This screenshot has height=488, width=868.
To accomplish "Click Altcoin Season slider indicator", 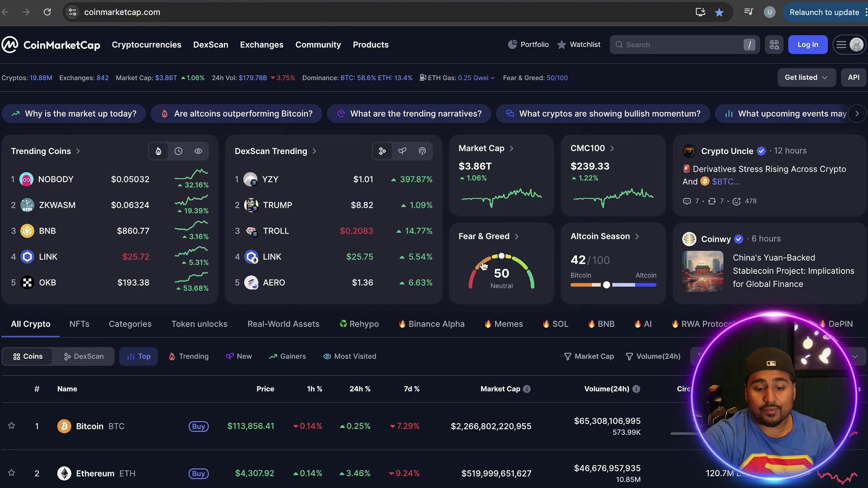I will [607, 285].
